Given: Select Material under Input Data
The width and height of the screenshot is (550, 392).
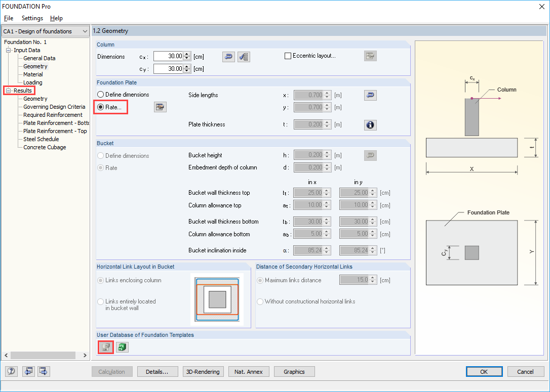Looking at the screenshot, I should click(33, 74).
